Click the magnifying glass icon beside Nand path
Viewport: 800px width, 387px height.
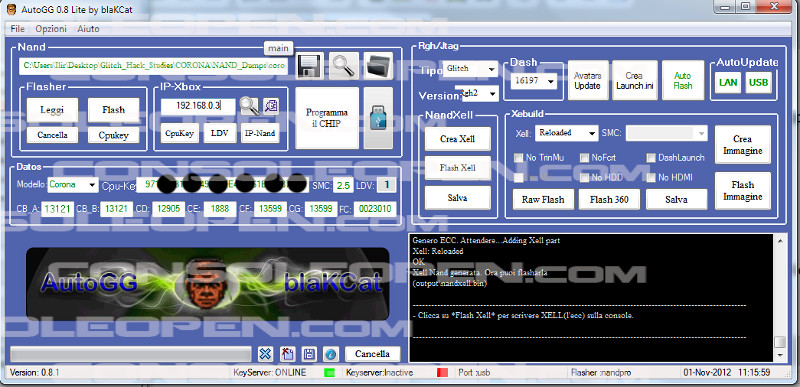tap(343, 66)
